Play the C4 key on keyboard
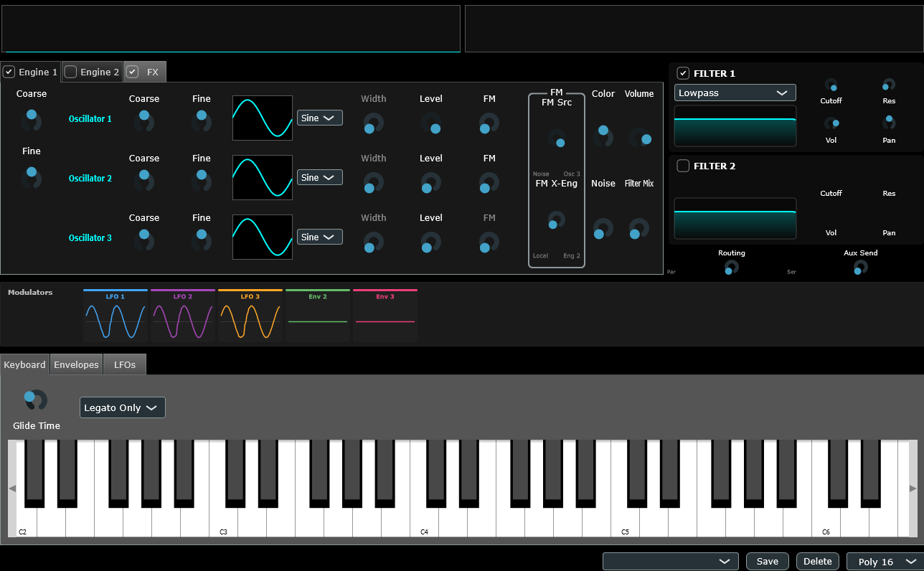 (x=424, y=522)
